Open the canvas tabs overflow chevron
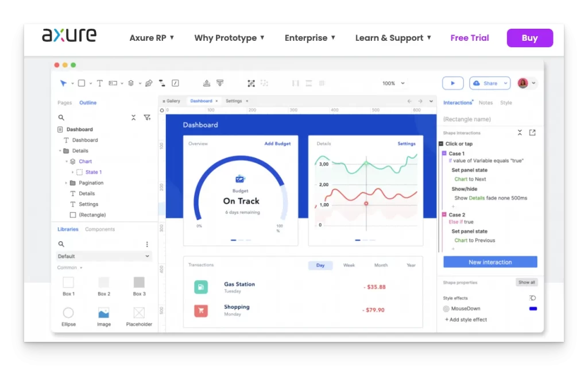 (x=431, y=101)
